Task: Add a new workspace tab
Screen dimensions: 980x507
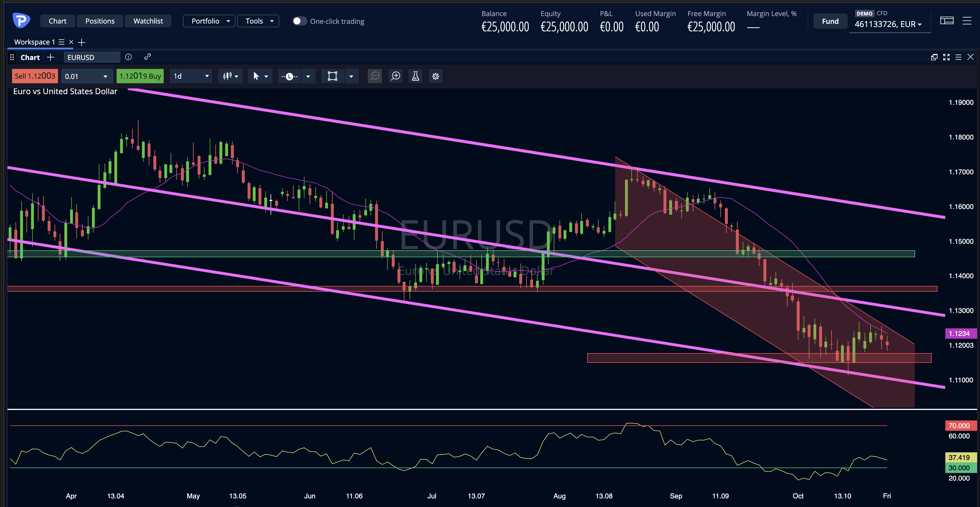Action: (81, 42)
